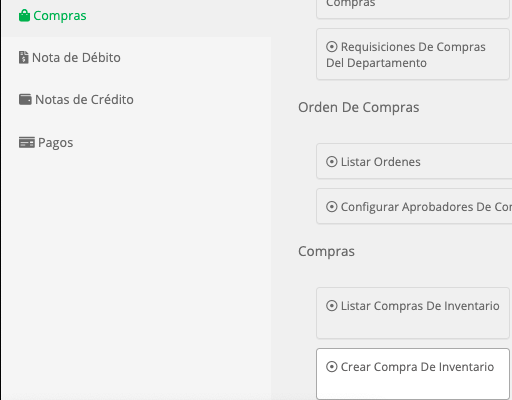Click the Pagos credit card icon
Screen dimensions: 512x400
[x=27, y=142]
